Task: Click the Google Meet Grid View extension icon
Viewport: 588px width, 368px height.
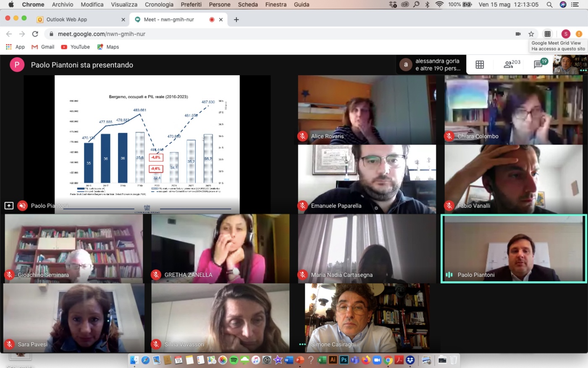Action: 547,34
